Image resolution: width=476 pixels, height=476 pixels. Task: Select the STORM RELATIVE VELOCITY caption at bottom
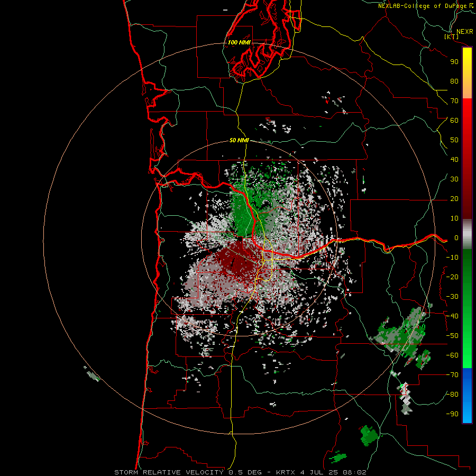tap(240, 472)
